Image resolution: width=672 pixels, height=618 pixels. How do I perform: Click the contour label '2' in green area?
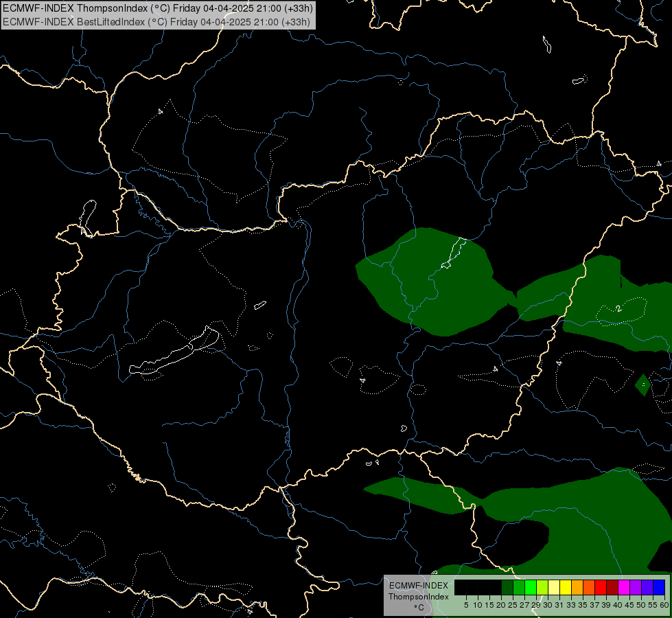pos(618,308)
